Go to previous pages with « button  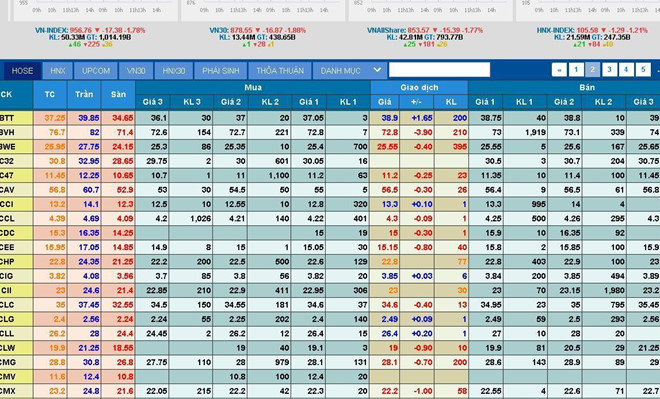pos(559,70)
